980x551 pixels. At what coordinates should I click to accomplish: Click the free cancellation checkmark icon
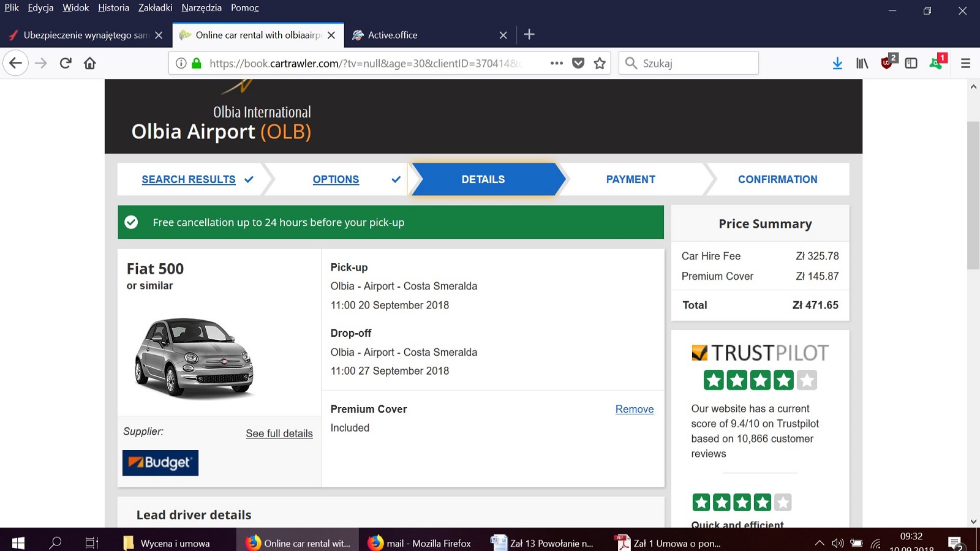pyautogui.click(x=131, y=222)
